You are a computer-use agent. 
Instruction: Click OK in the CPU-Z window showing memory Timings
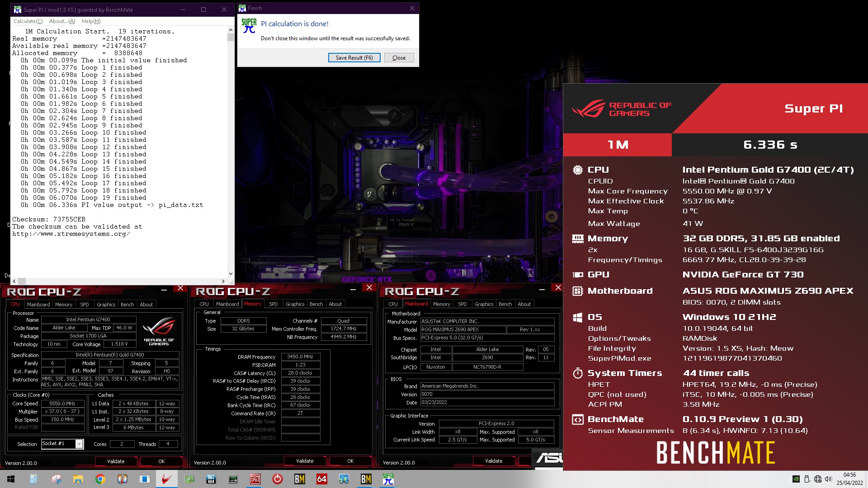click(350, 461)
